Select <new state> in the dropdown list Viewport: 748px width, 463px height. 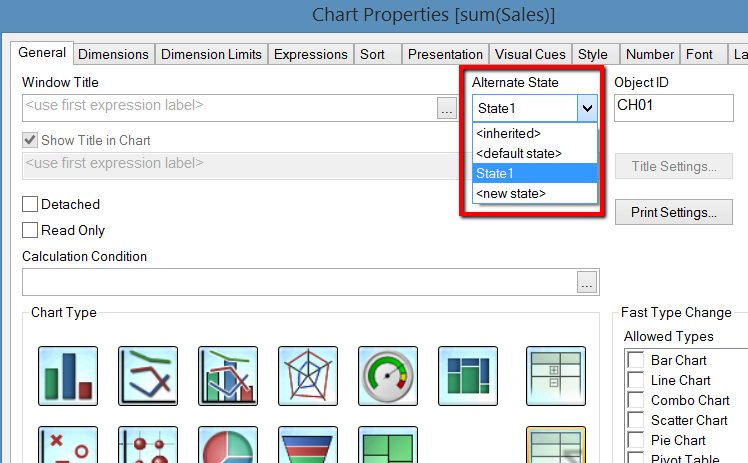tap(510, 193)
